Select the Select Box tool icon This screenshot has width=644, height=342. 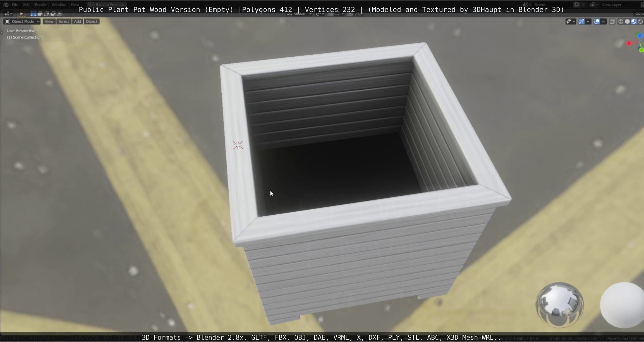(21, 13)
